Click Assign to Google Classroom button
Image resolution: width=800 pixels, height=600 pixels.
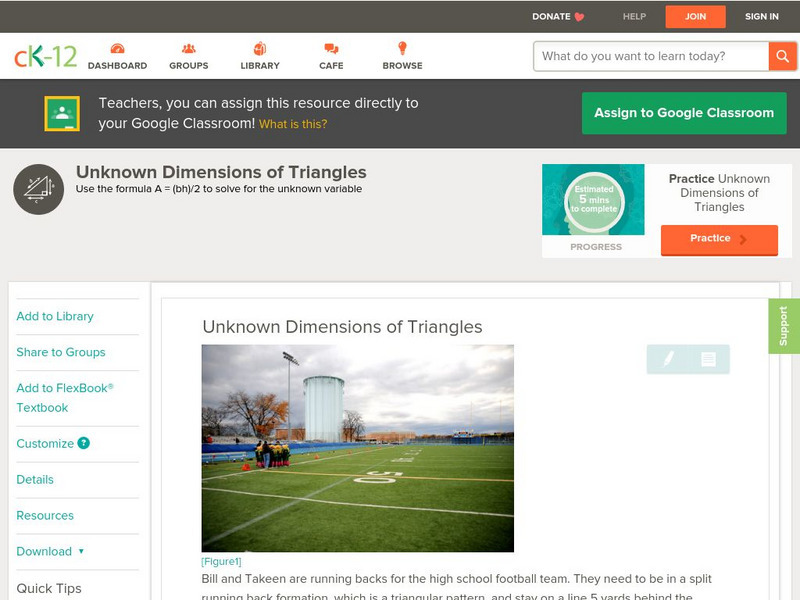point(684,113)
